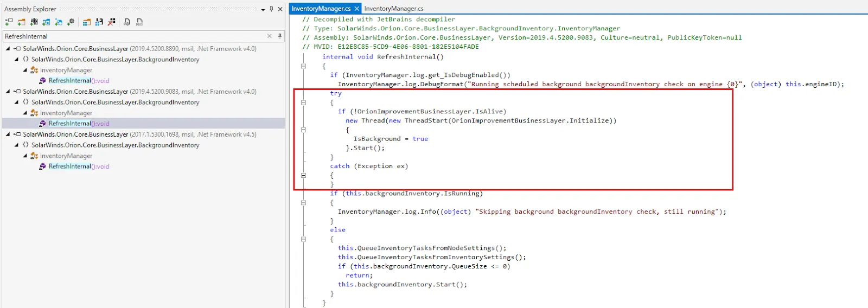Click the Open from GAC toolbar icon
Screen dimensions: 868x308
(34, 22)
